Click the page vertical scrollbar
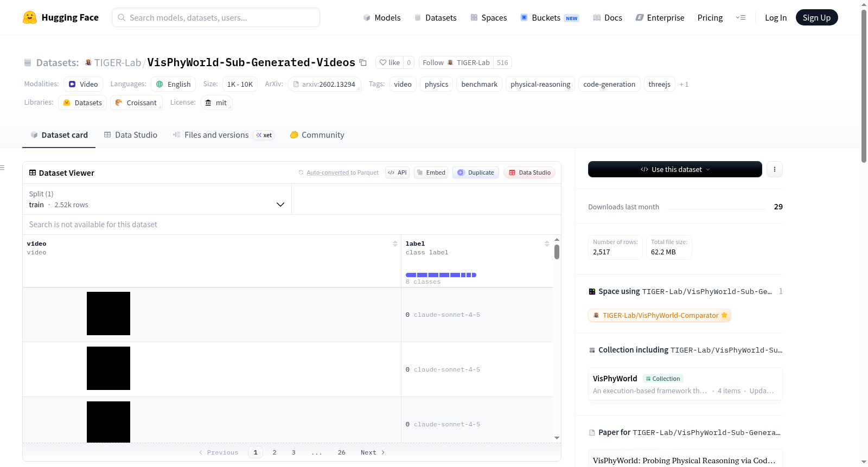This screenshot has width=868, height=467. 864,86
